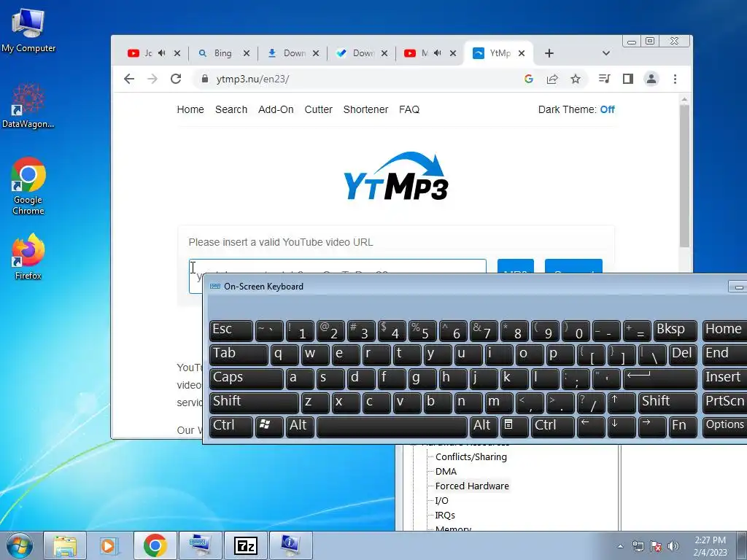This screenshot has height=560, width=747.
Task: Mute the first YouTube tab's audio icon
Action: point(162,53)
